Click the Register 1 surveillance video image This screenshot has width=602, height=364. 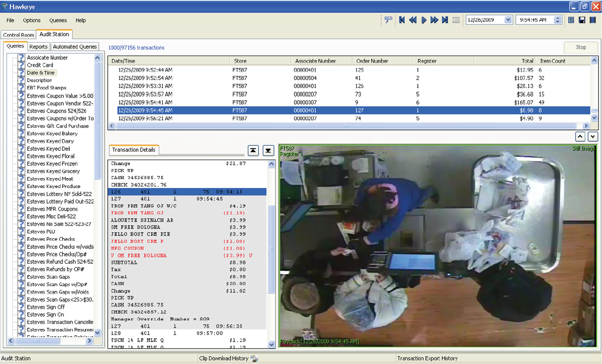tap(438, 245)
